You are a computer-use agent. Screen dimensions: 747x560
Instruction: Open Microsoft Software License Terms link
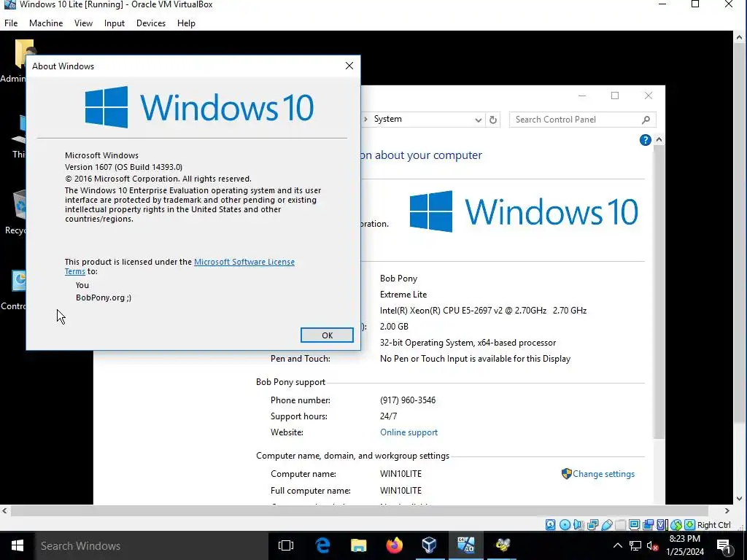(x=244, y=262)
